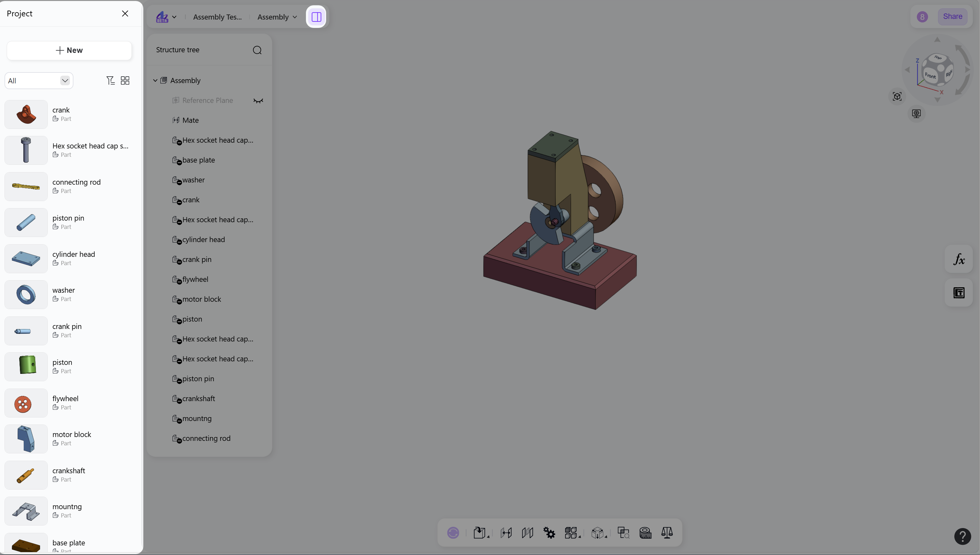Image resolution: width=980 pixels, height=555 pixels.
Task: Select cylinder head in structure tree
Action: [204, 240]
